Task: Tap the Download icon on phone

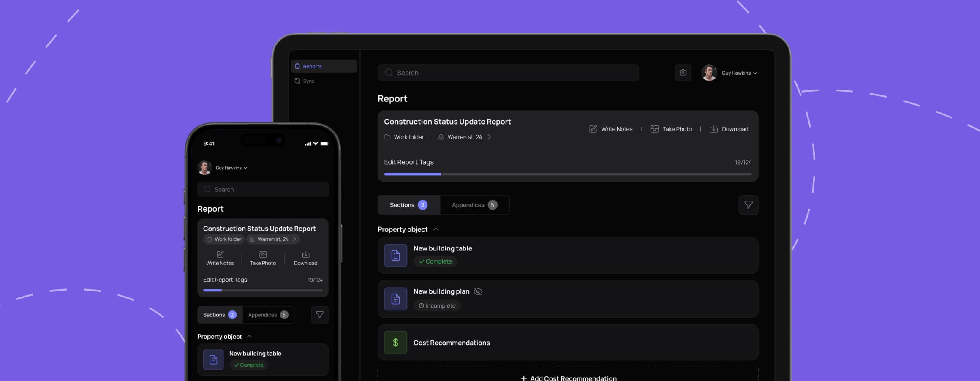Action: [x=305, y=254]
